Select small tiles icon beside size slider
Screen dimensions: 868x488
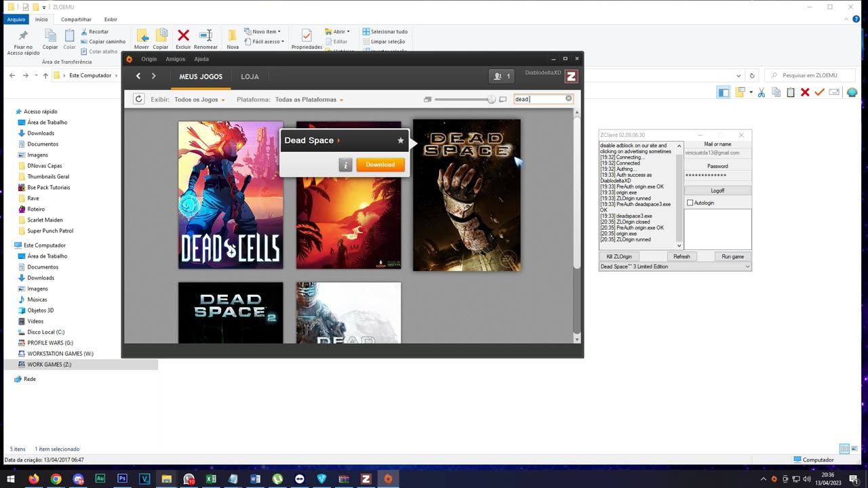(x=427, y=100)
